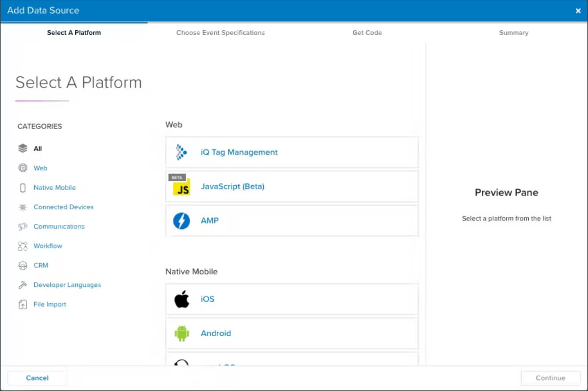
Task: Click the Web globe icon
Action: [23, 168]
